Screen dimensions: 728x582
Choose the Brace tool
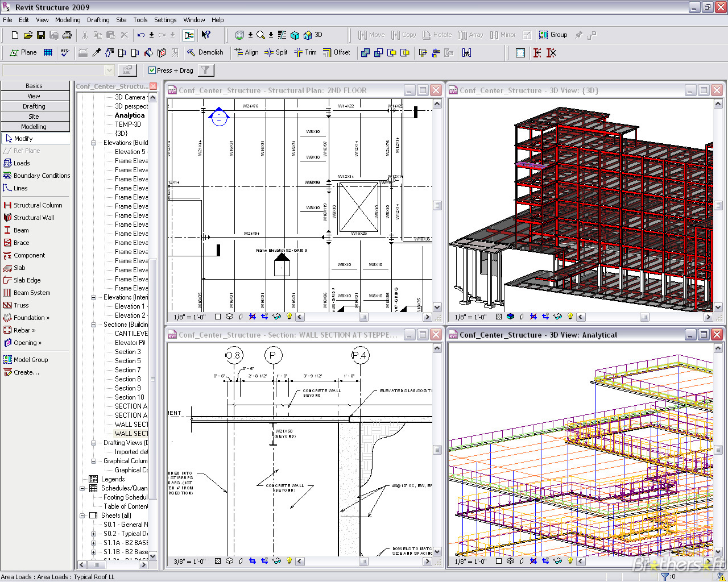tap(21, 243)
